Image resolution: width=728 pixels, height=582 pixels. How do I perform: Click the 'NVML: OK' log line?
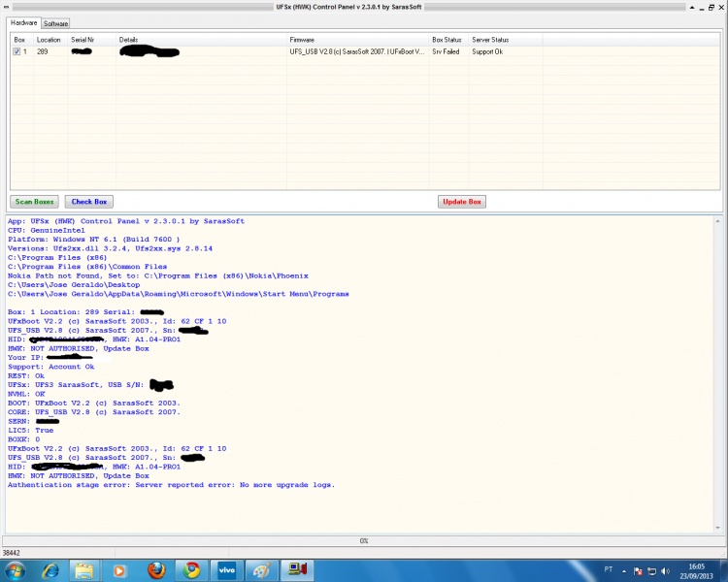[26, 394]
